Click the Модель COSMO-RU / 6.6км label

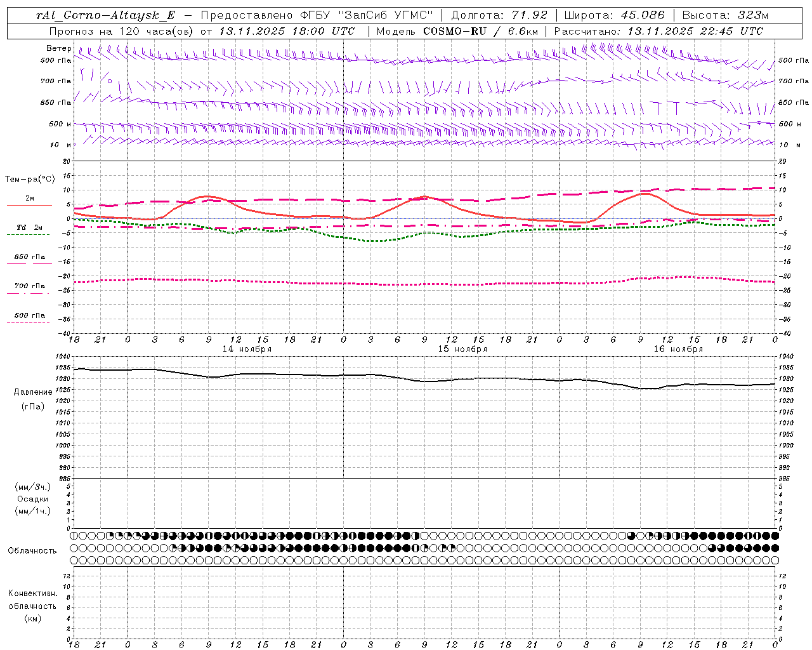click(457, 31)
